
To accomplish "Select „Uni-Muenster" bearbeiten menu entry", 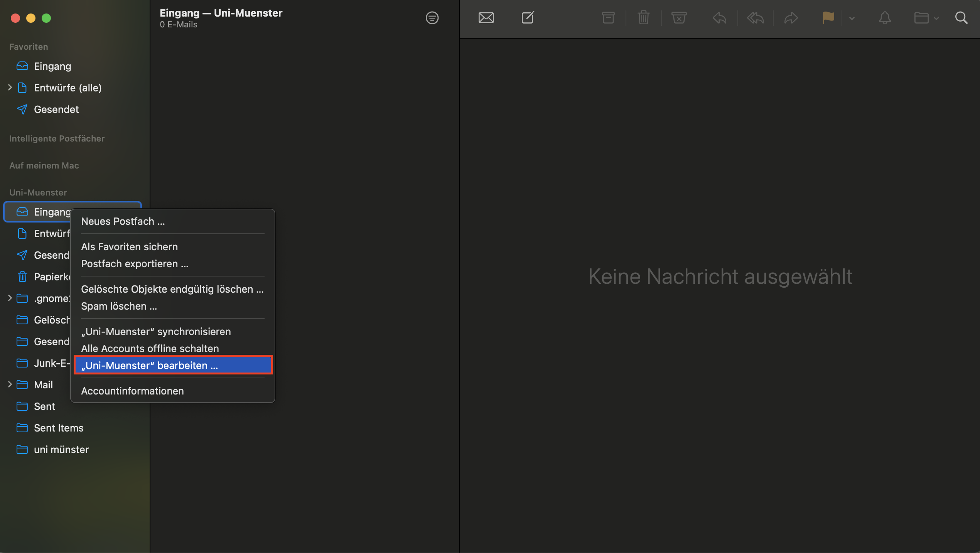I will [173, 365].
